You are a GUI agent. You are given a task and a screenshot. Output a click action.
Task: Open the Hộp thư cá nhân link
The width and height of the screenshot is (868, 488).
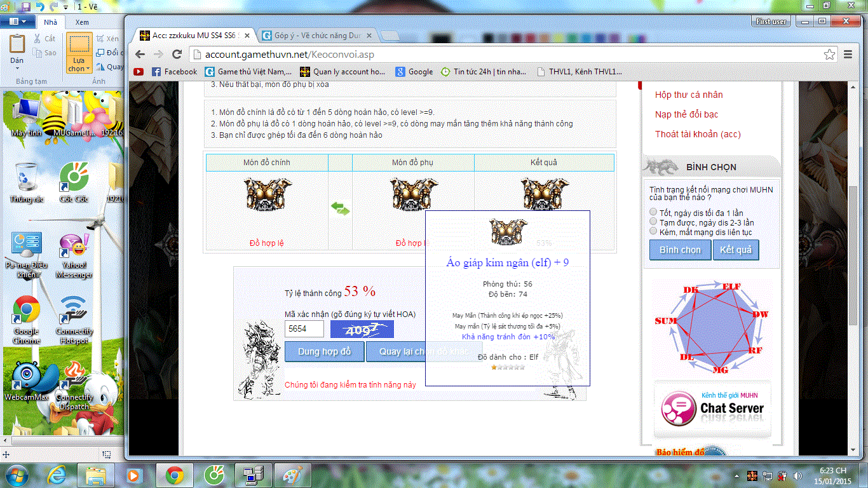(x=689, y=95)
